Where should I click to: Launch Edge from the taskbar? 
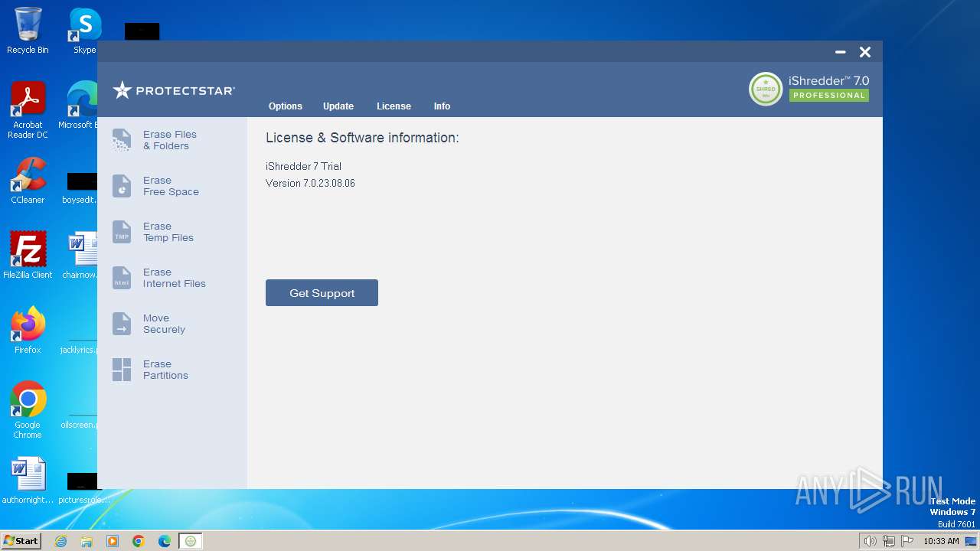[x=165, y=541]
